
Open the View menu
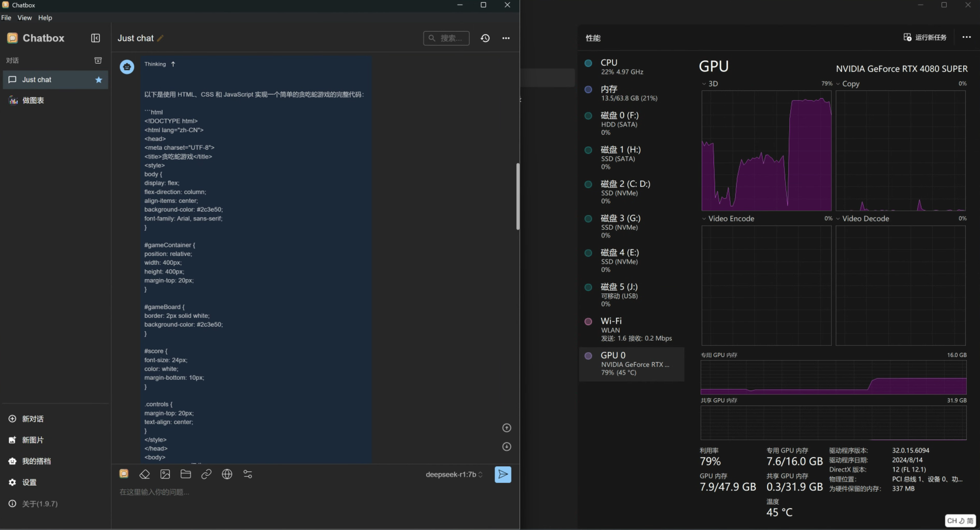pos(24,18)
